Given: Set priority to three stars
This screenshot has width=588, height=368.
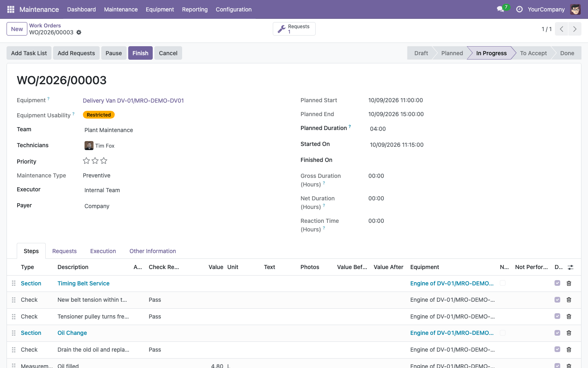Looking at the screenshot, I should [x=104, y=161].
